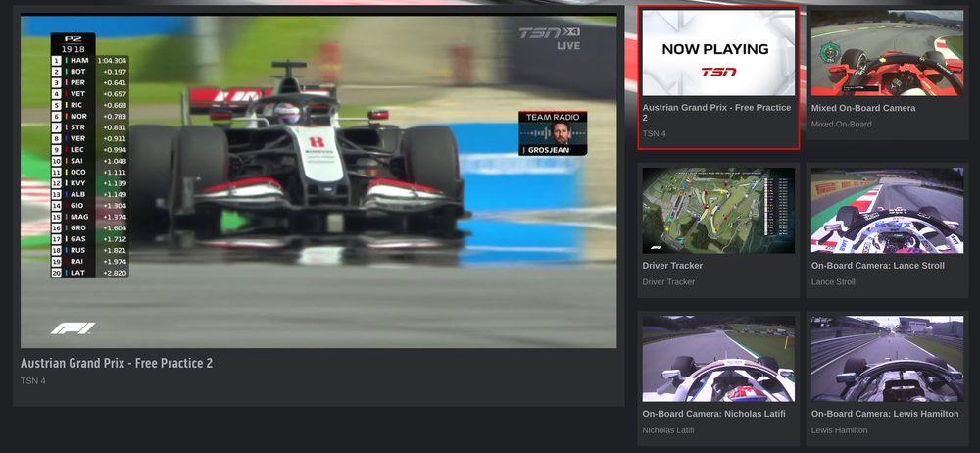This screenshot has width=980, height=453.
Task: Click the HAM row in timing tower
Action: (89, 61)
